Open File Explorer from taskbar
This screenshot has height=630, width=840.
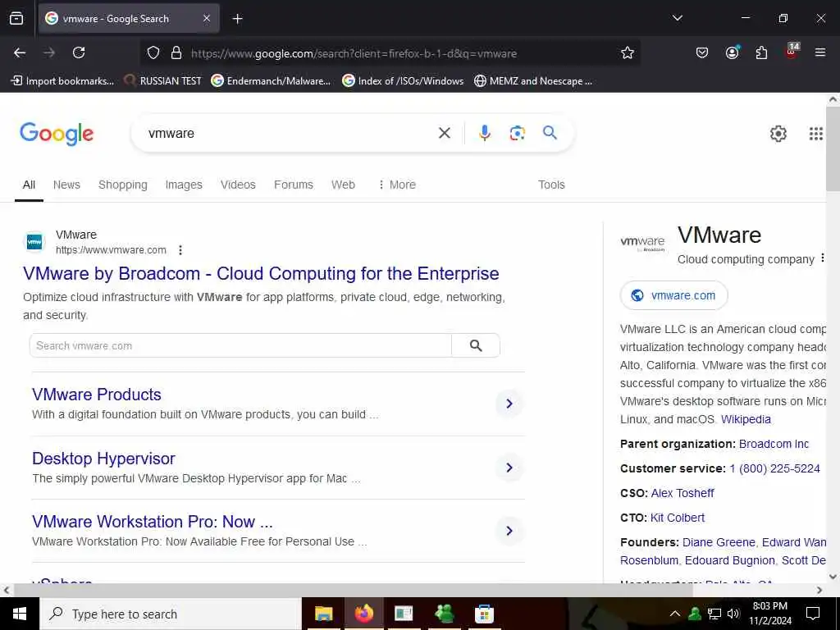pos(323,614)
